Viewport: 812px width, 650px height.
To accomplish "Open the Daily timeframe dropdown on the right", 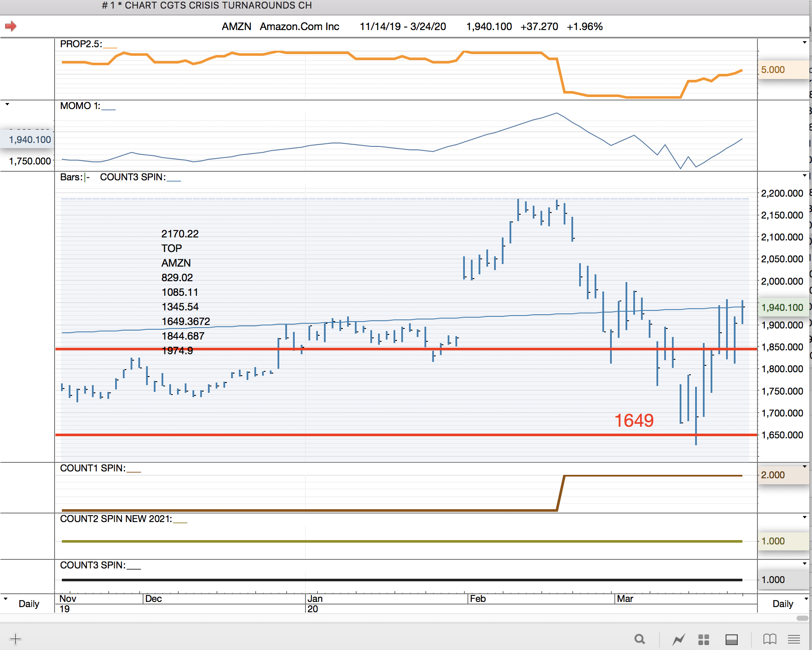I will click(x=806, y=598).
